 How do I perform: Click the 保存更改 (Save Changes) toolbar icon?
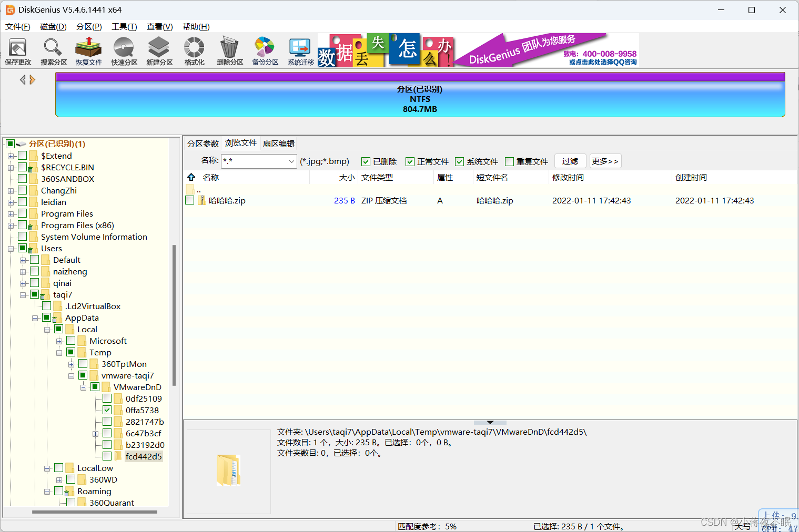[x=18, y=50]
